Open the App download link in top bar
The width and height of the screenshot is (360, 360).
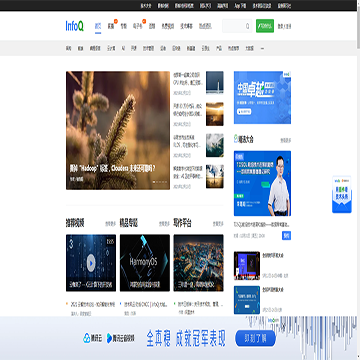[240, 6]
